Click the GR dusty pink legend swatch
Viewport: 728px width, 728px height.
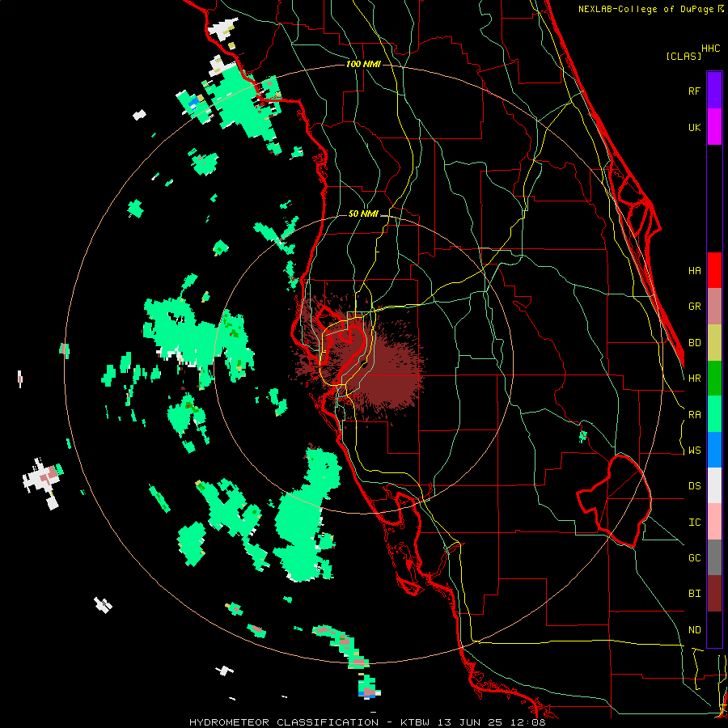[x=714, y=306]
